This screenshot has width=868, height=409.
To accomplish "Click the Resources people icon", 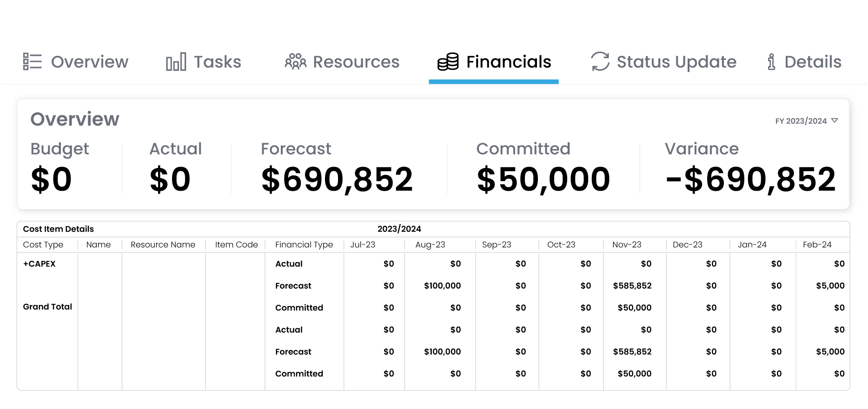I will pyautogui.click(x=296, y=61).
